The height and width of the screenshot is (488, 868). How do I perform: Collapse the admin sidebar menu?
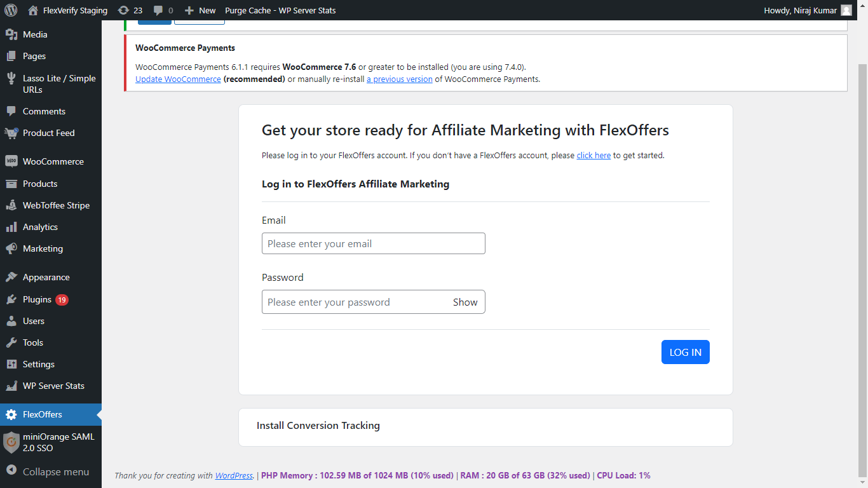point(48,472)
